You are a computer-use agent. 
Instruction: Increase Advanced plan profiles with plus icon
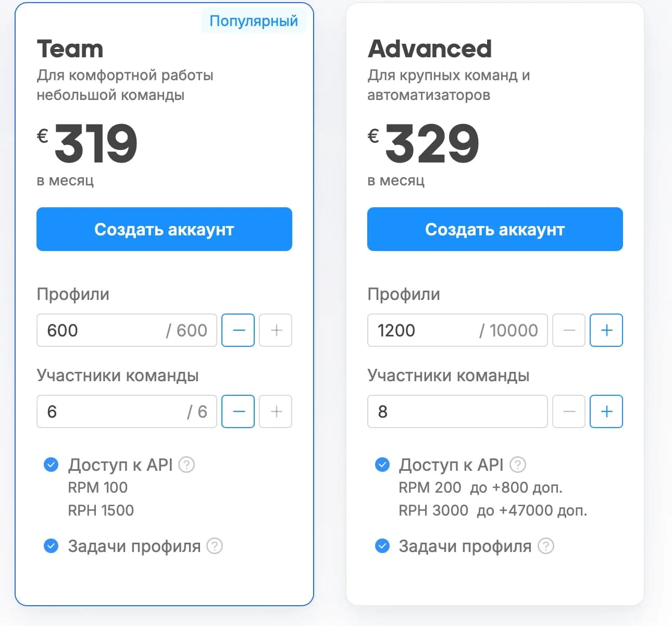(x=606, y=330)
